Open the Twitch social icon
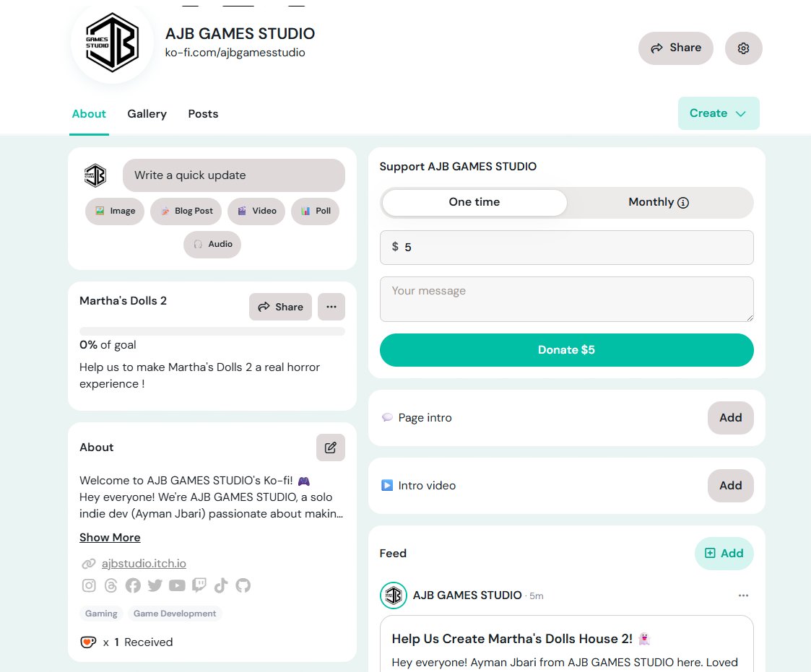Image resolution: width=811 pixels, height=672 pixels. [x=199, y=585]
